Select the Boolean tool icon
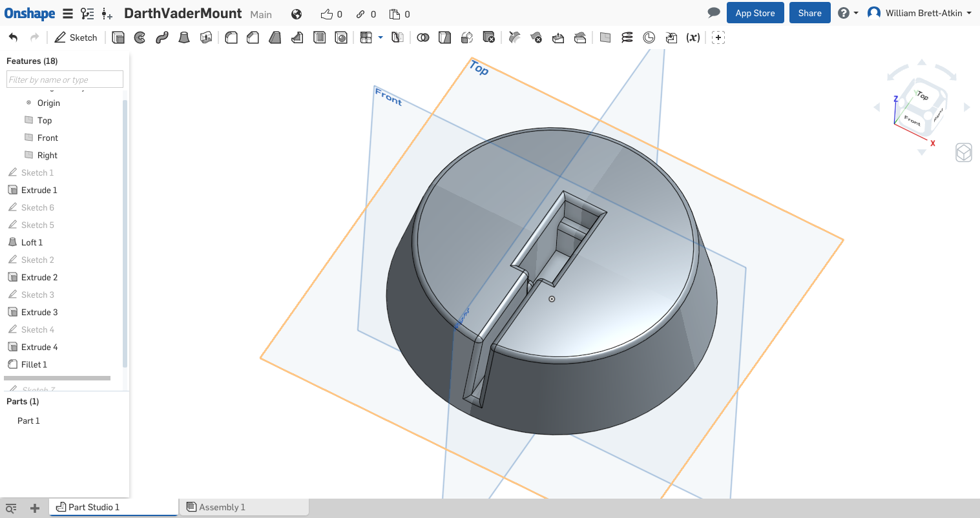The height and width of the screenshot is (518, 980). (x=422, y=37)
